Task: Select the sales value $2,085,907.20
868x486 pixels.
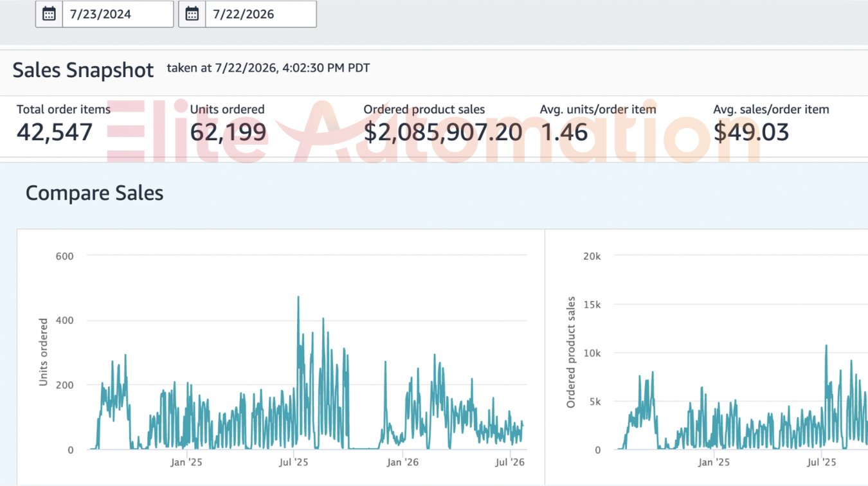Action: tap(443, 132)
